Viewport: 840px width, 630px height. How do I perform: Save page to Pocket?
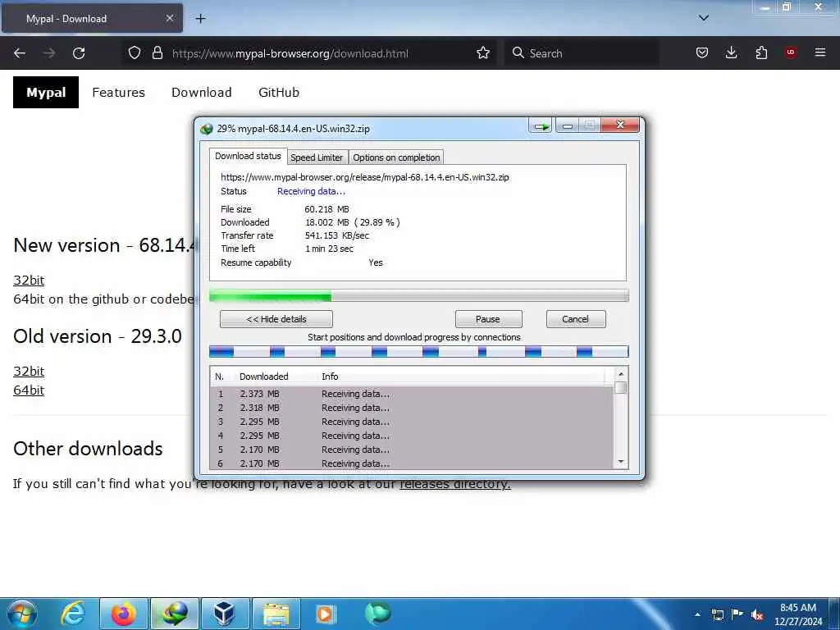pos(702,52)
